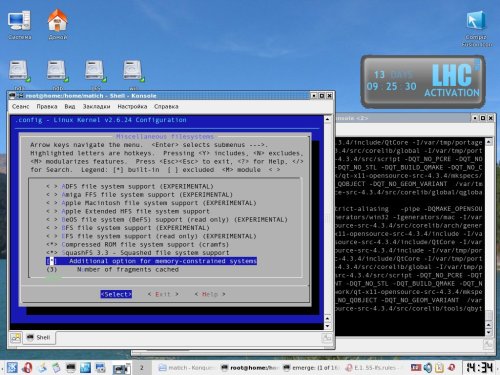This screenshot has height=375, width=500.
Task: Switch to desktop 2 in the pager
Action: point(142,368)
